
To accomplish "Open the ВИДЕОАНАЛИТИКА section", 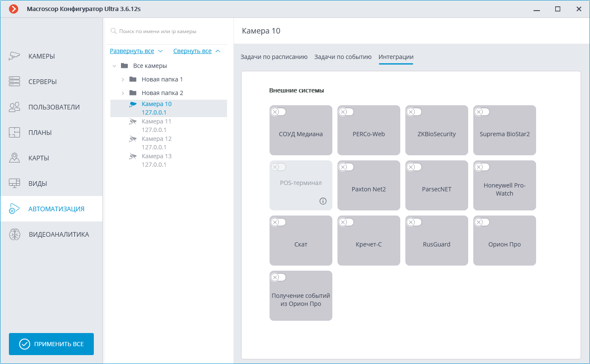I will tap(51, 234).
